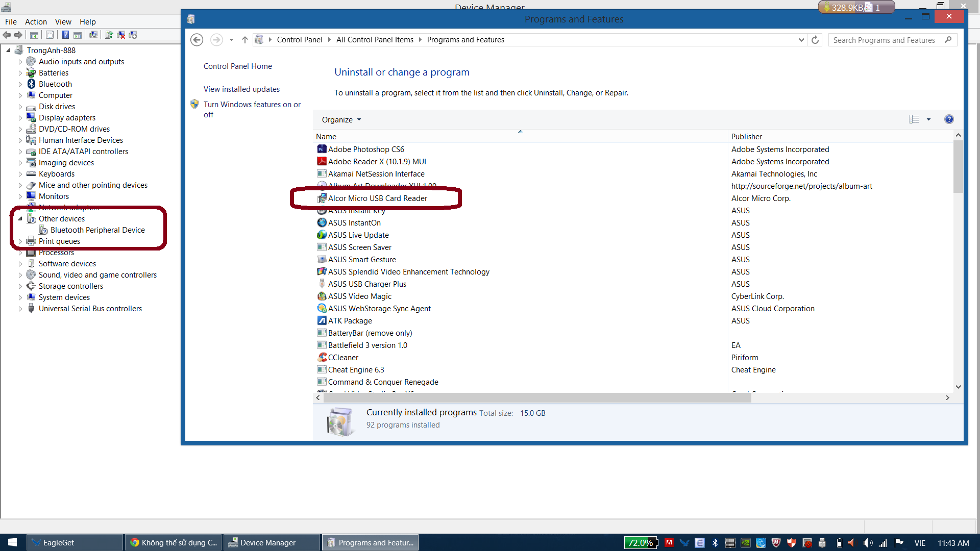The image size is (980, 551).
Task: Click VIE language indicator in taskbar
Action: coord(920,543)
